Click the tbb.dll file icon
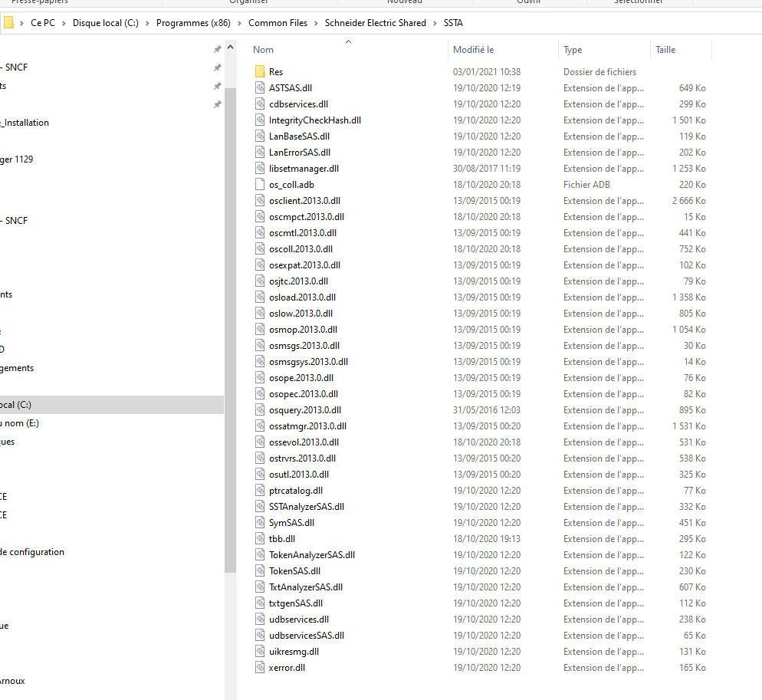Image resolution: width=762 pixels, height=700 pixels. 261,539
